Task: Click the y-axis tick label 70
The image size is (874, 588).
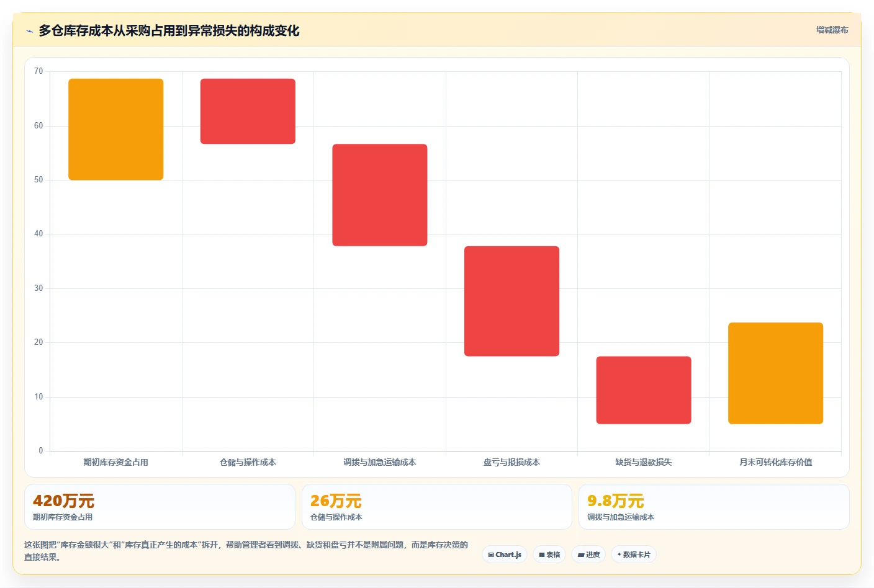Action: coord(38,71)
